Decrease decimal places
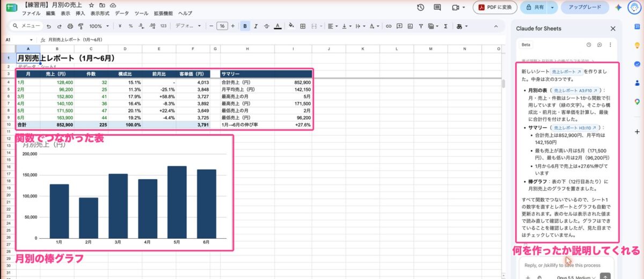The image size is (644, 279). tap(141, 26)
